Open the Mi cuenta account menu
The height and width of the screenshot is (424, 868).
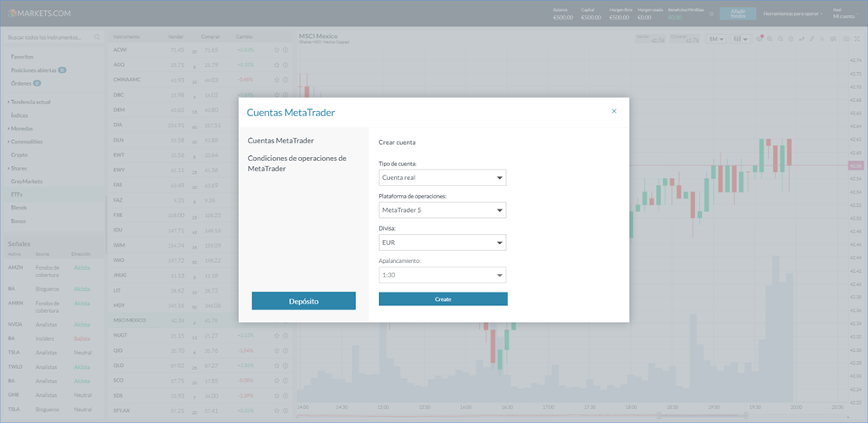[846, 14]
